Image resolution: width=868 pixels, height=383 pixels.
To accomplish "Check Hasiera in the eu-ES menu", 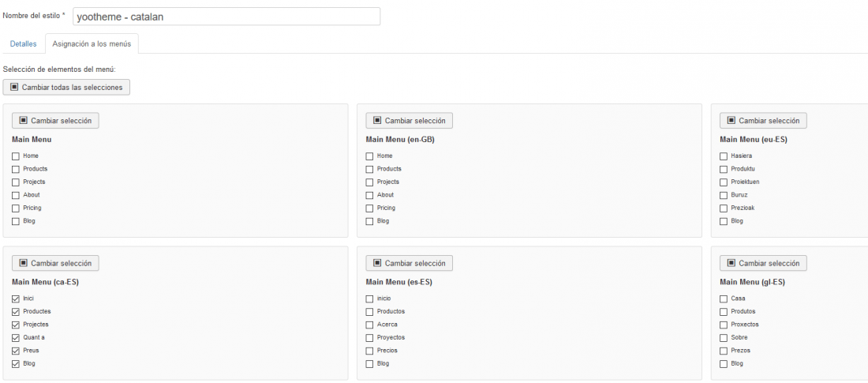I will [724, 156].
